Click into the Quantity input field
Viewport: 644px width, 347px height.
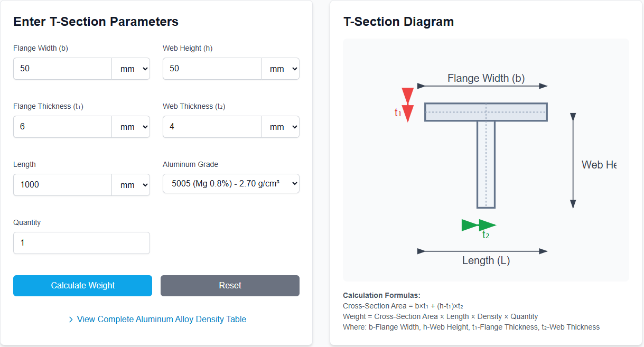click(81, 243)
